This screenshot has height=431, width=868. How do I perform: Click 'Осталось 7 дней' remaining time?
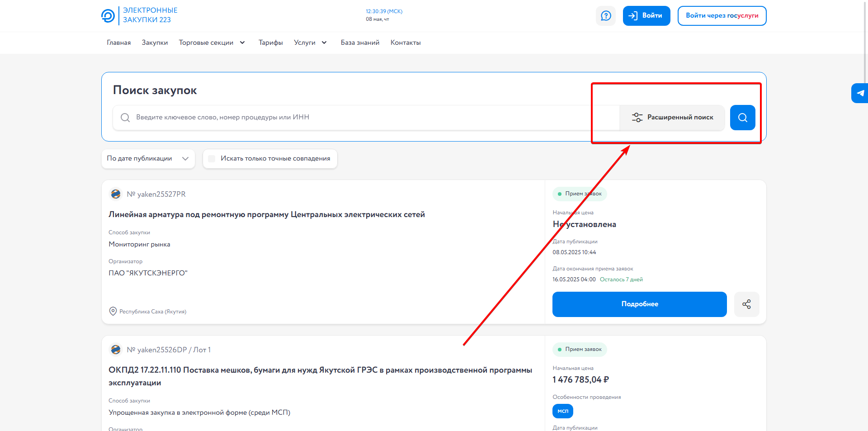(621, 279)
